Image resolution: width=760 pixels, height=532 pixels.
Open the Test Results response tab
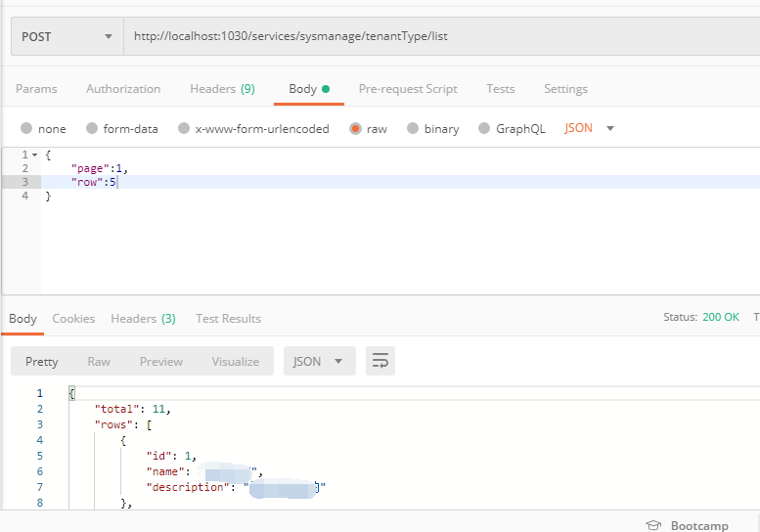pos(228,318)
